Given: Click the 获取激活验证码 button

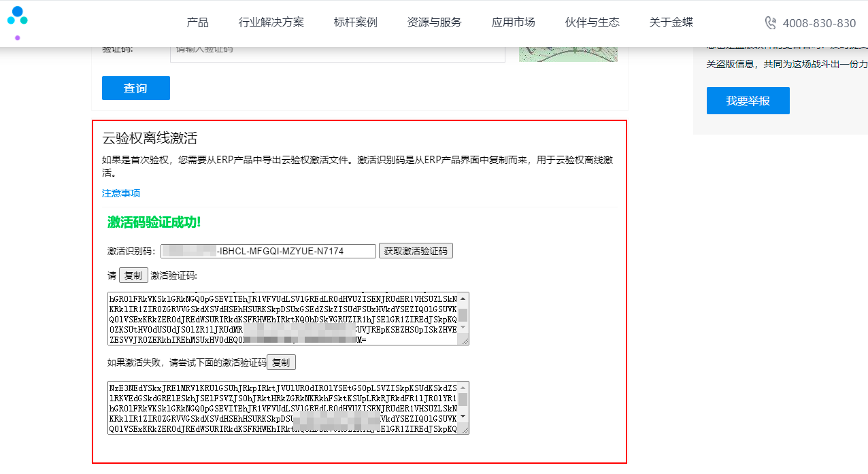Looking at the screenshot, I should [x=416, y=251].
